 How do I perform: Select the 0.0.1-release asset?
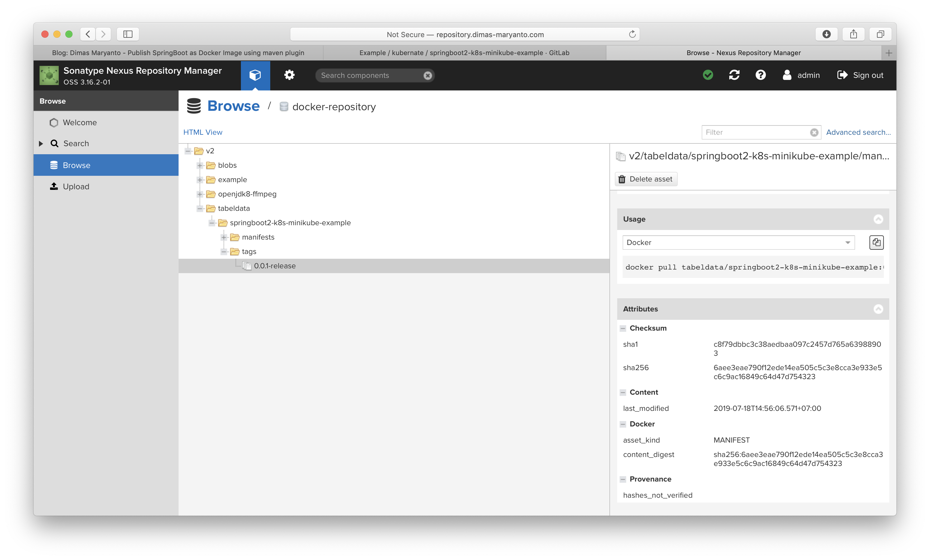(x=274, y=266)
